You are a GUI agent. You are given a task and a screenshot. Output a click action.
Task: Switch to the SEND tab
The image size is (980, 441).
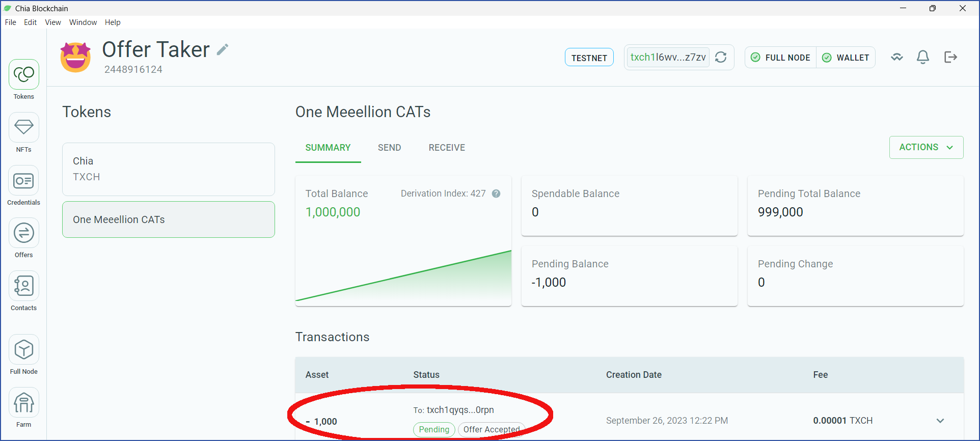tap(389, 148)
